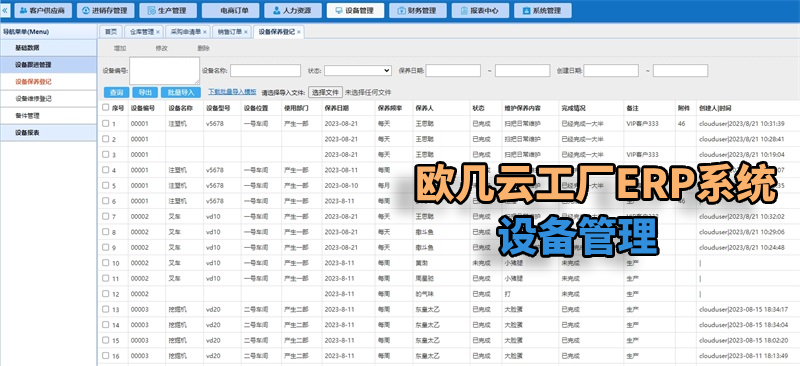Select the 设备管理 top menu
Screen dimensions: 800x366
click(x=355, y=10)
